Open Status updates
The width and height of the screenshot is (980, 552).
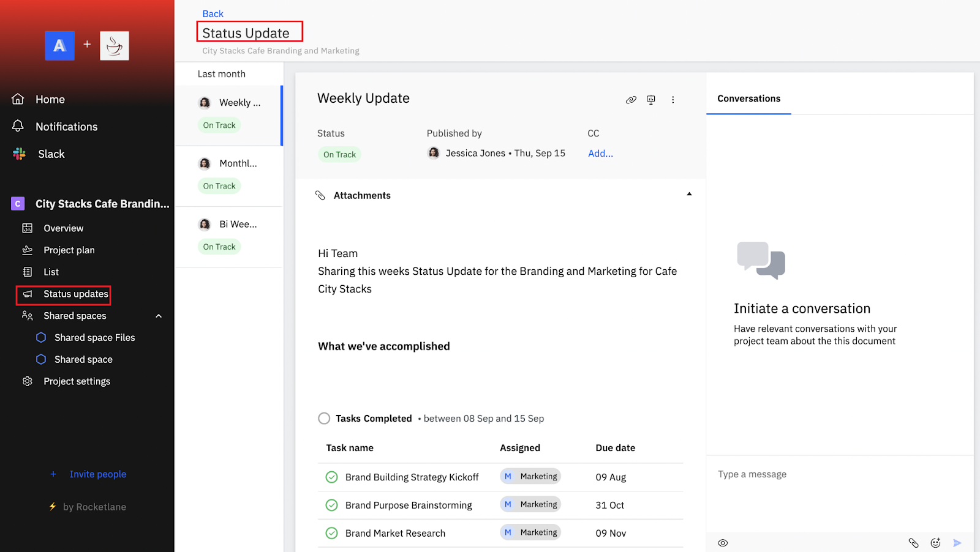(x=76, y=294)
